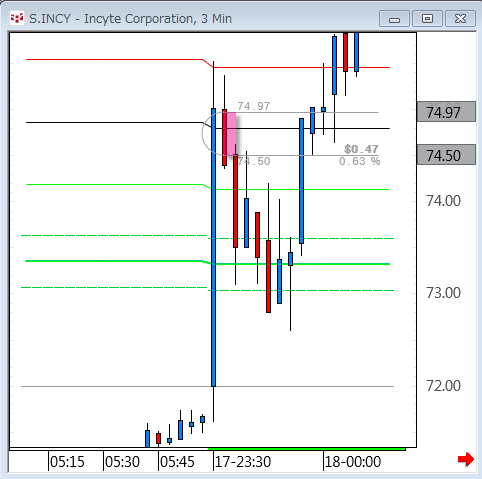Click the 05:15 time label
The image size is (482, 479).
67,462
